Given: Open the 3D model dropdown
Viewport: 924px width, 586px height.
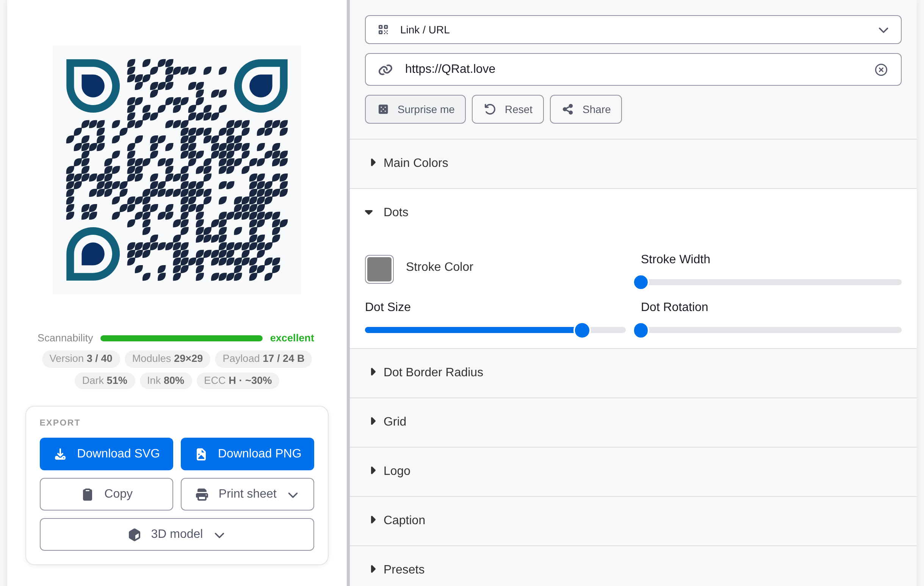Looking at the screenshot, I should click(x=177, y=534).
